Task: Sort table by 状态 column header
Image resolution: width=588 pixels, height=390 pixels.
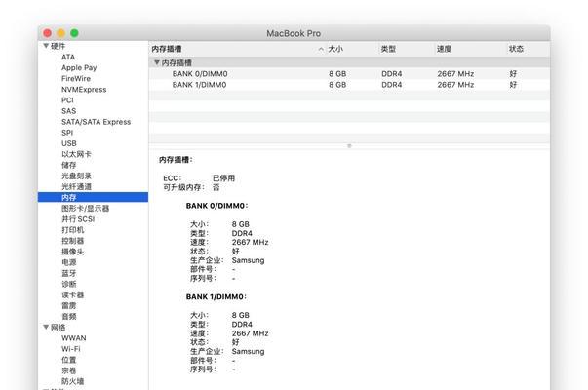Action: click(x=516, y=49)
